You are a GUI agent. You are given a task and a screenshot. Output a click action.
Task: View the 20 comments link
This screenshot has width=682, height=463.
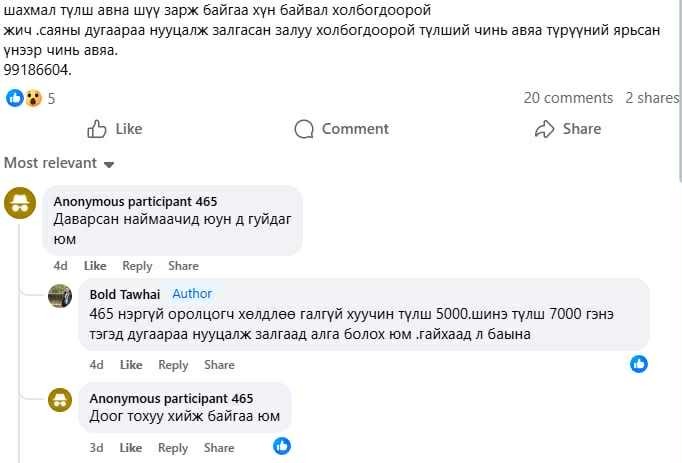pyautogui.click(x=568, y=98)
